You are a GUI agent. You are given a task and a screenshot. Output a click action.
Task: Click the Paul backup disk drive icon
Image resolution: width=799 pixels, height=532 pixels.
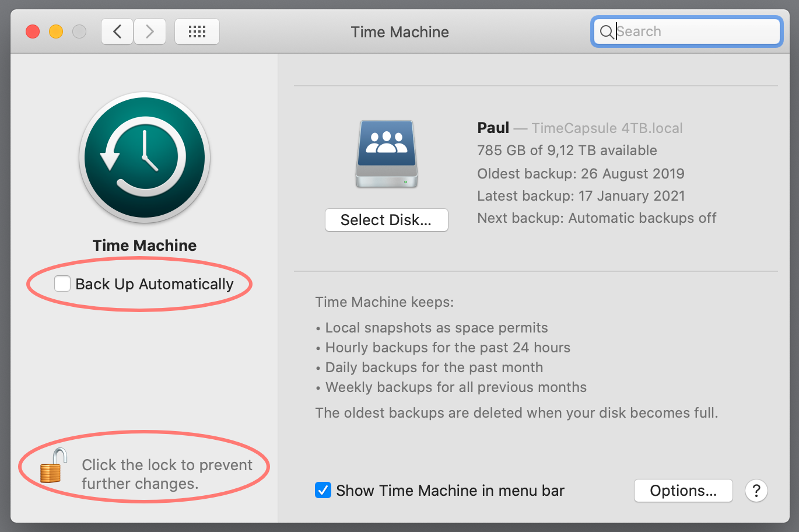click(387, 154)
